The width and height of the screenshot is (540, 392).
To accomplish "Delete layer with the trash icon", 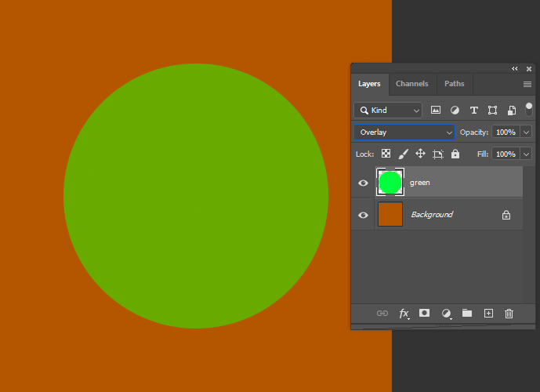I will coord(509,314).
